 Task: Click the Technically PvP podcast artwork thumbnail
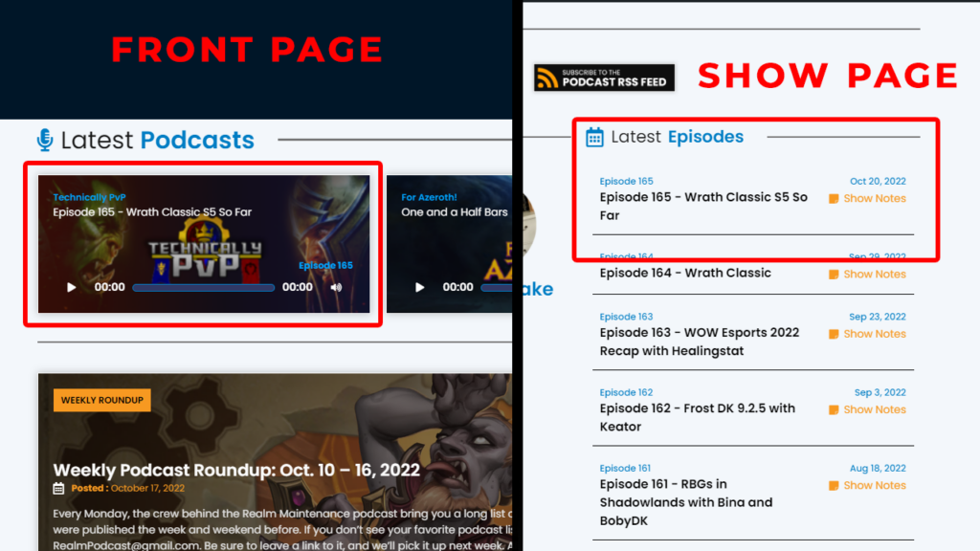(204, 244)
